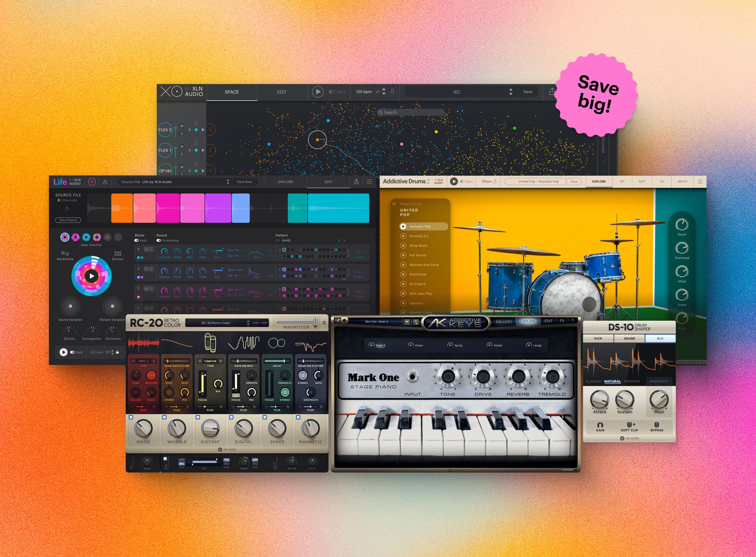This screenshot has height=557, width=756.
Task: Play the beat with the large circular play button
Action: pos(91,276)
